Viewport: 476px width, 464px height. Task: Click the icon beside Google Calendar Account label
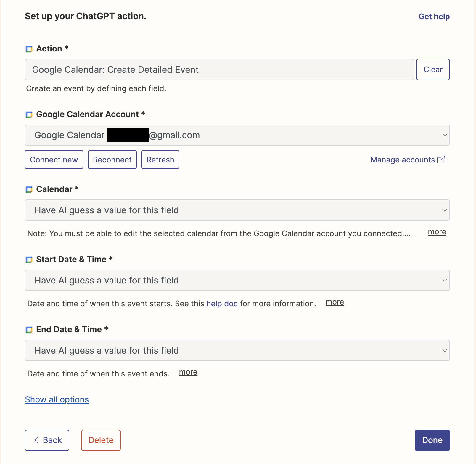[x=29, y=115]
